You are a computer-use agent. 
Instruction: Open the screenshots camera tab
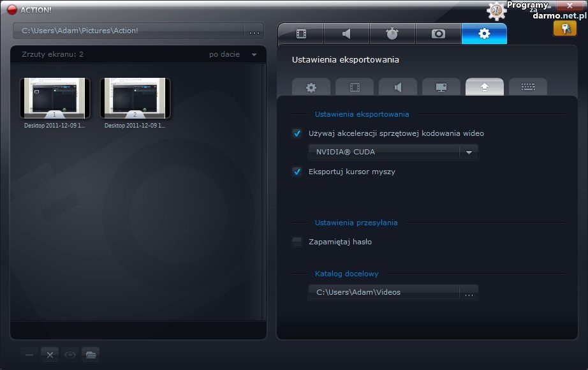coord(438,34)
